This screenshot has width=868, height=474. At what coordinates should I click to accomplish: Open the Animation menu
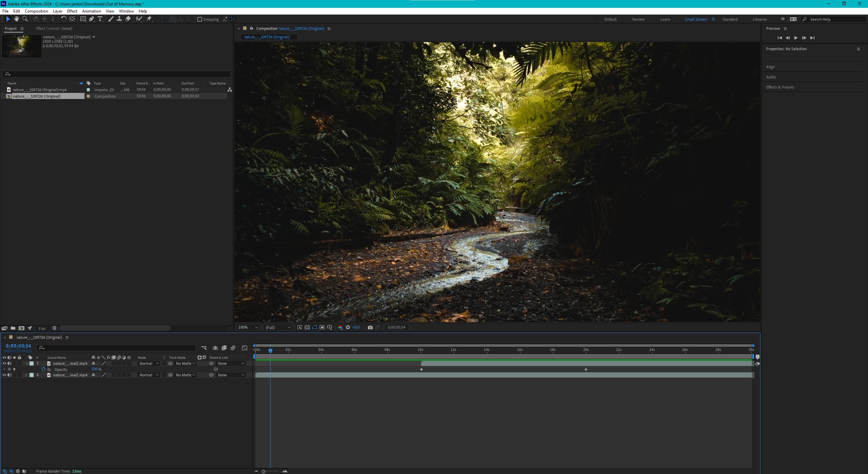[91, 11]
